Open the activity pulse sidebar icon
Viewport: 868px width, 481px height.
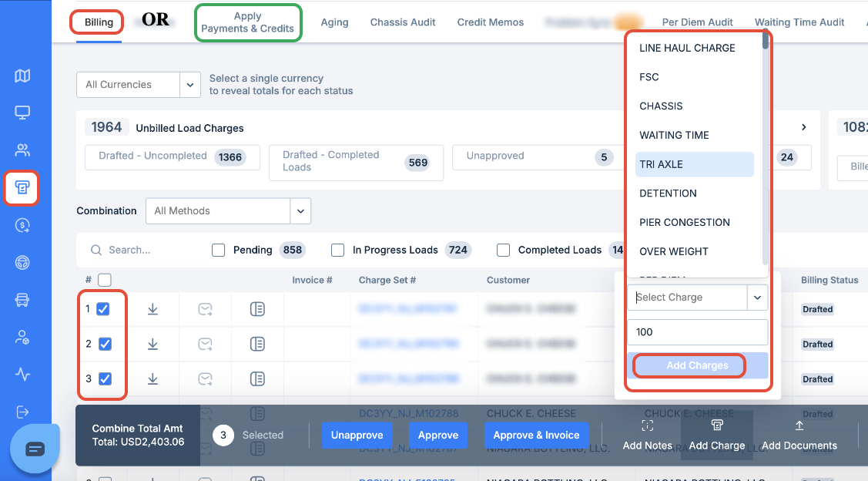point(22,375)
